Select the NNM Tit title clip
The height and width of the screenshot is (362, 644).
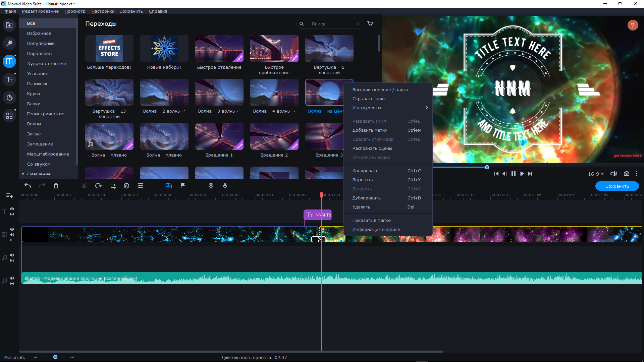pos(318,215)
